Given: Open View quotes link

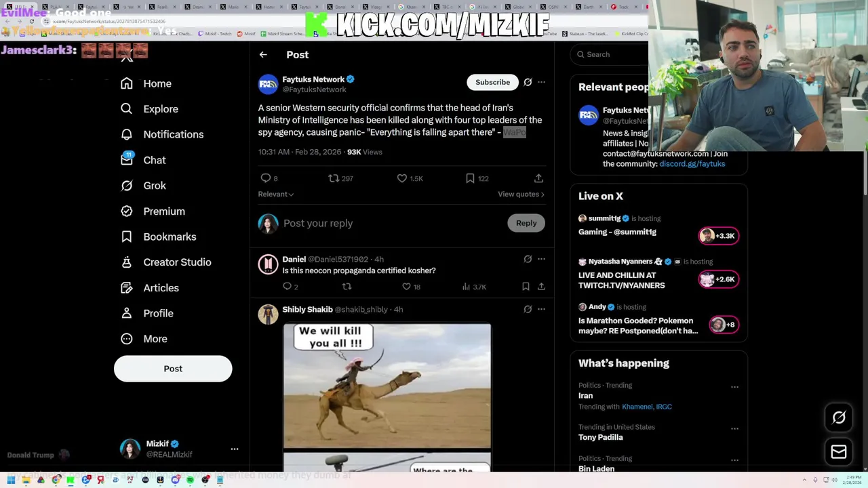Looking at the screenshot, I should pos(521,195).
